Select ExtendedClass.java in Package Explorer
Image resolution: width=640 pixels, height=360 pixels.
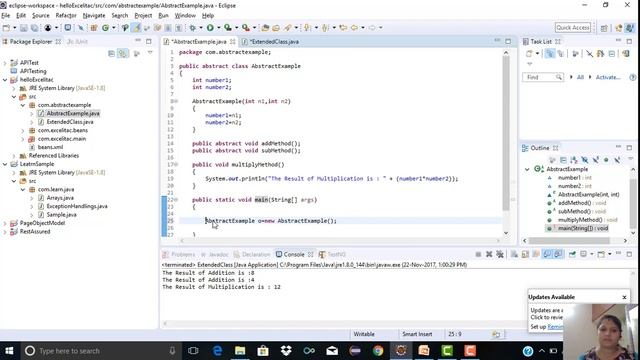click(70, 122)
